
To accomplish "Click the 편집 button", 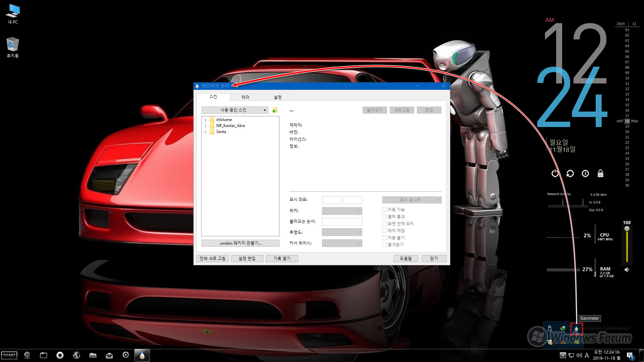I will (429, 110).
